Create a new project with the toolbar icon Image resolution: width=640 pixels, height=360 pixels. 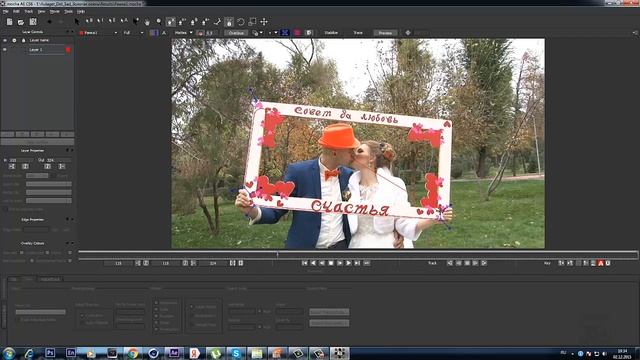pos(9,22)
